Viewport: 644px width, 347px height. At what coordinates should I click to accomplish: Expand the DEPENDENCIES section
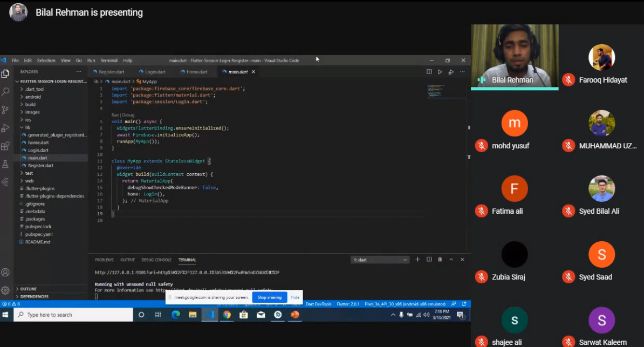(33, 296)
